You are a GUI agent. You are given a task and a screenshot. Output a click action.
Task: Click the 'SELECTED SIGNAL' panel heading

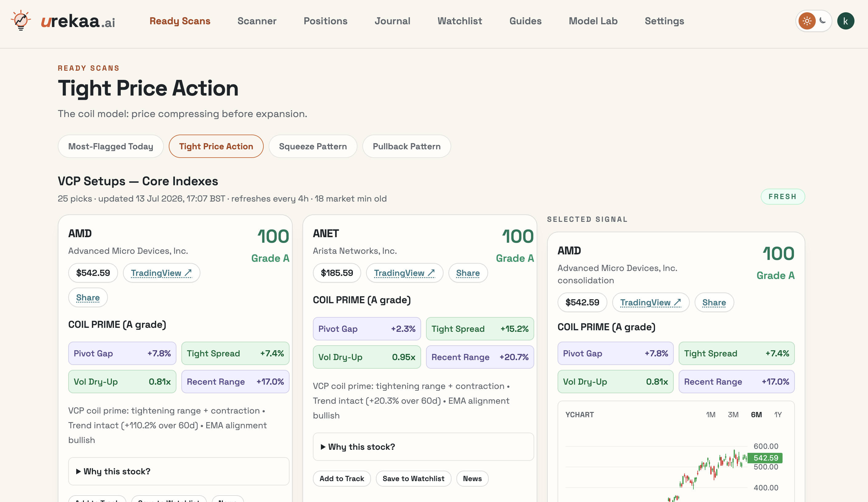[x=587, y=219]
